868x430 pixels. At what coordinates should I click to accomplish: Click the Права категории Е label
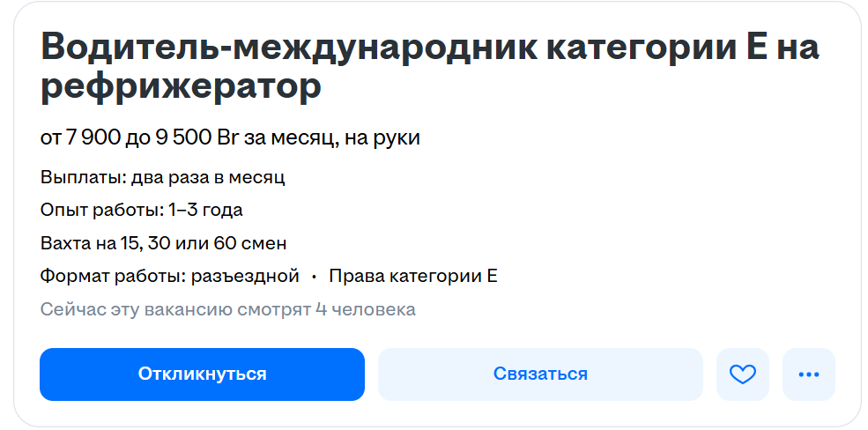[x=413, y=276]
